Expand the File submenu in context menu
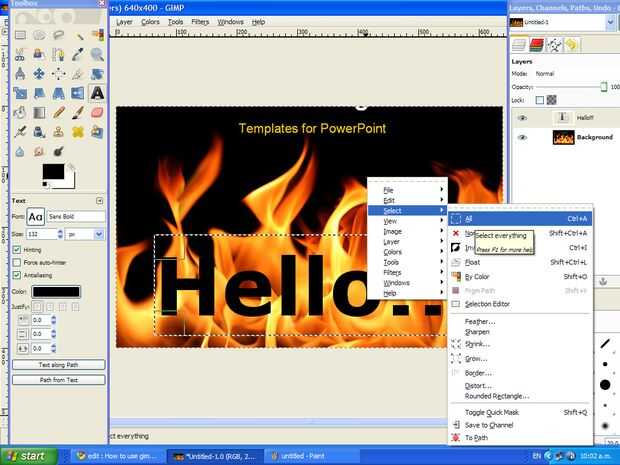620x465 pixels. pos(407,190)
